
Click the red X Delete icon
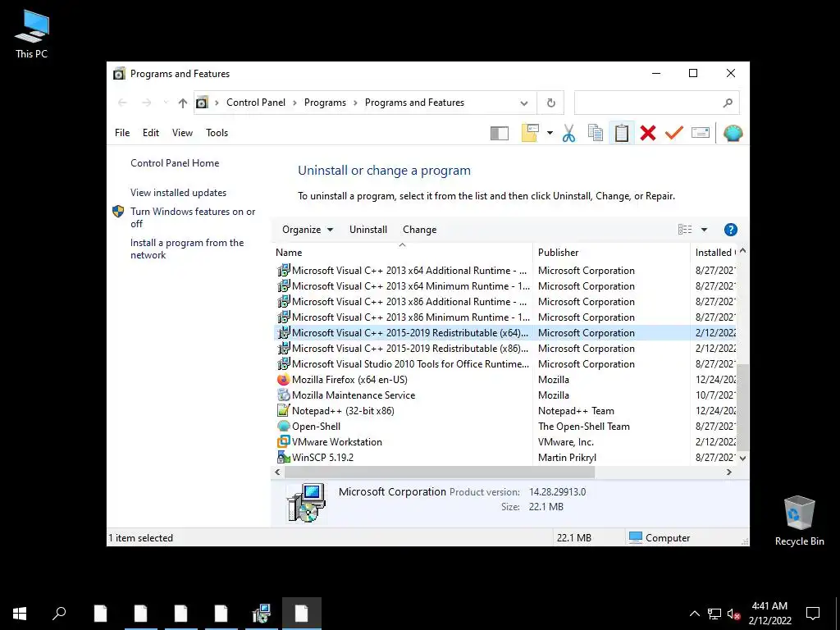(x=648, y=133)
